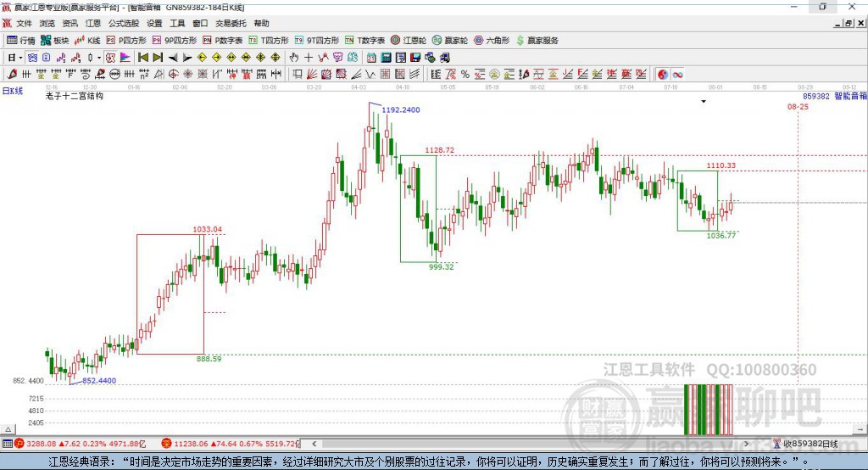Open the 资讯 menu
Image resolution: width=868 pixels, height=470 pixels.
pos(70,23)
